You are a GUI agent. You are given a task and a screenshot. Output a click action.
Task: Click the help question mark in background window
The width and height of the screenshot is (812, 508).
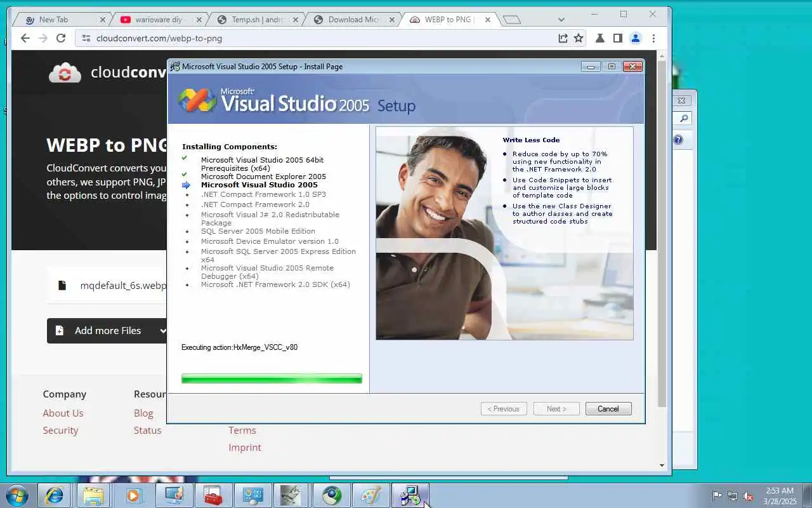(x=678, y=140)
